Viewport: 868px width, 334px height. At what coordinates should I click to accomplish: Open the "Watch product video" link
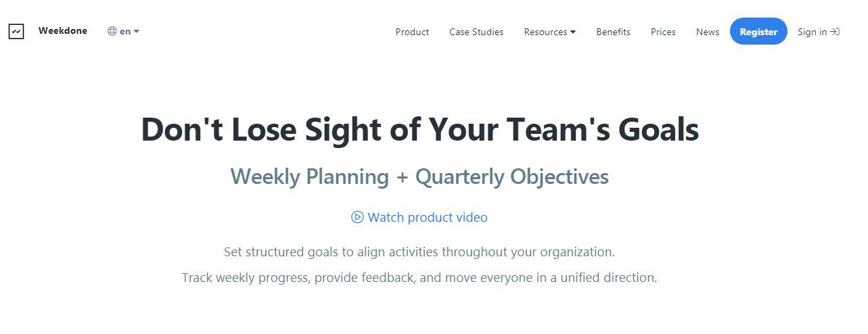[x=427, y=217]
